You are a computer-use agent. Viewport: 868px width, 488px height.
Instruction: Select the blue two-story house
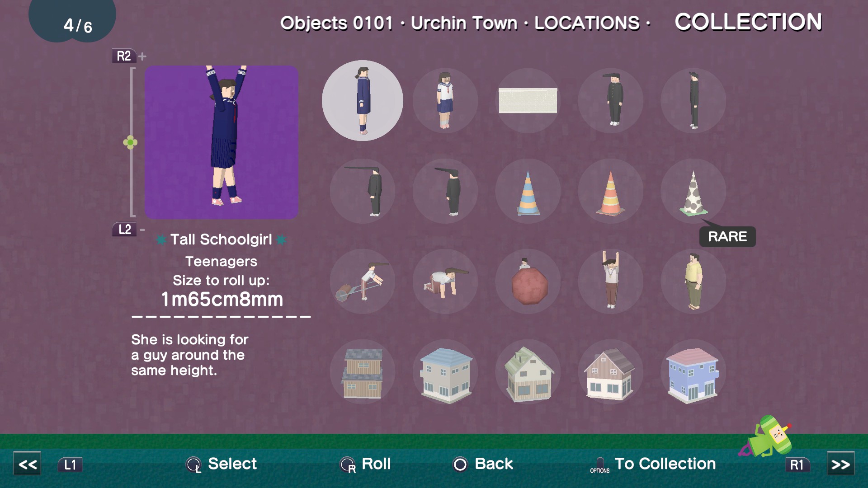coord(693,371)
